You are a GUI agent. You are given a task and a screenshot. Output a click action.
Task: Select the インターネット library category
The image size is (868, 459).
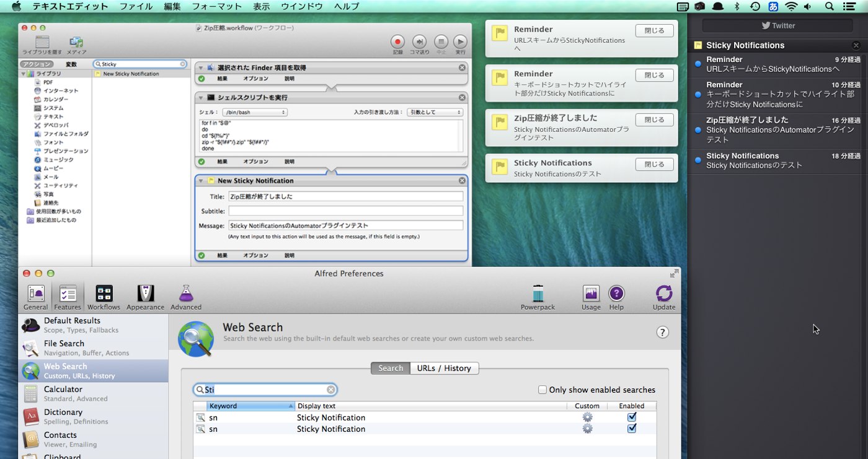coord(60,91)
